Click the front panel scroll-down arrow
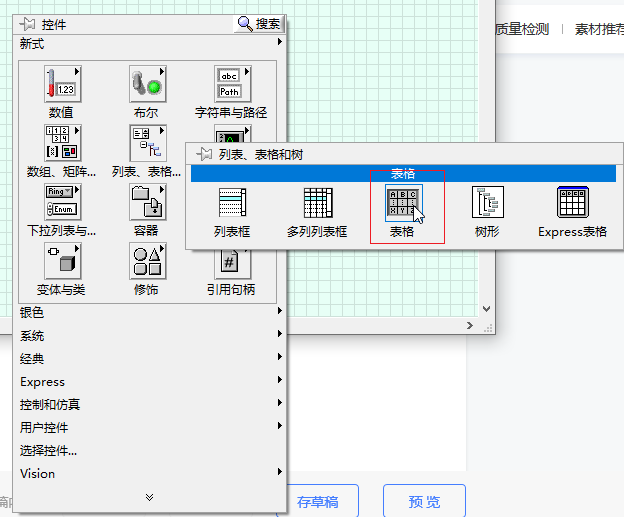The height and width of the screenshot is (517, 624). click(x=486, y=309)
